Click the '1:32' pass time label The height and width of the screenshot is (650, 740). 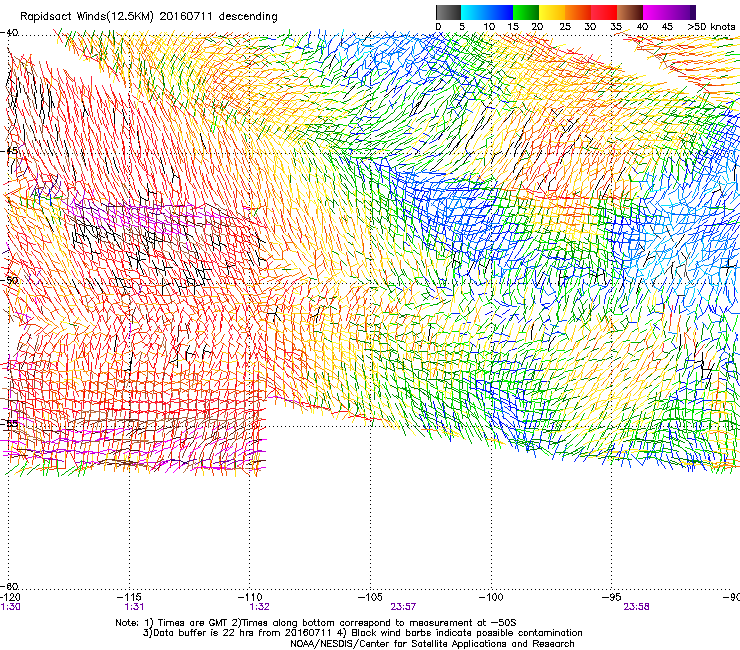point(259,607)
